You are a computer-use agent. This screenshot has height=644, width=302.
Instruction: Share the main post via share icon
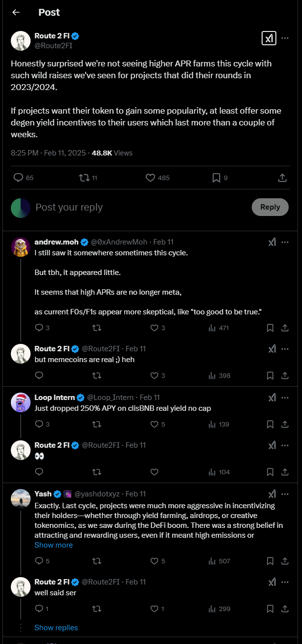pyautogui.click(x=282, y=178)
